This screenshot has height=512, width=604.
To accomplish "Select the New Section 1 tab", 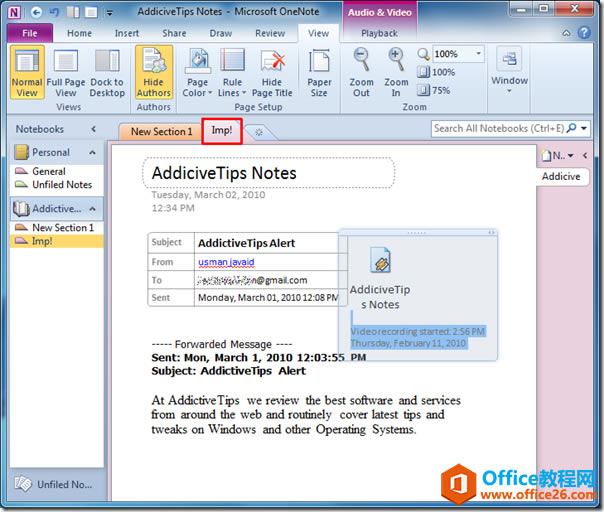I will [x=161, y=132].
